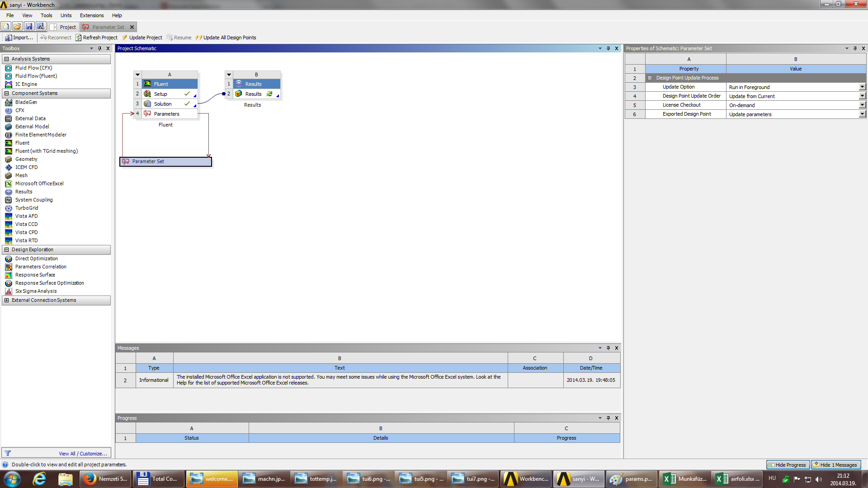The width and height of the screenshot is (868, 488).
Task: Click the Parameter Set bar icon in schematic
Action: [126, 161]
